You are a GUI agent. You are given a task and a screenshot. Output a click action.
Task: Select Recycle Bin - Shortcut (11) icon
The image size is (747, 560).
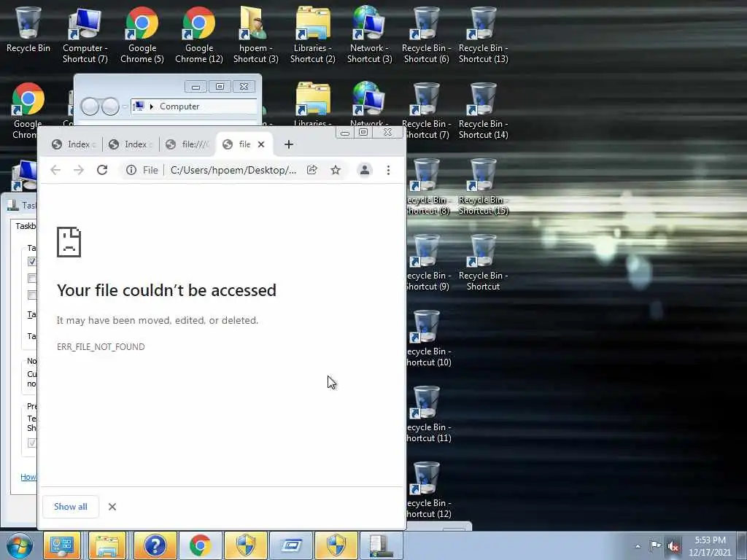pos(427,414)
